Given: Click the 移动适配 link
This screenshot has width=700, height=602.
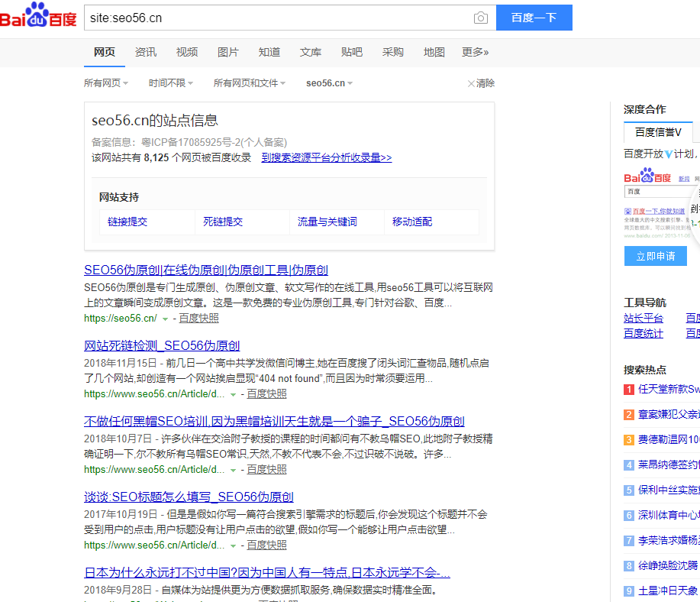Looking at the screenshot, I should 412,222.
